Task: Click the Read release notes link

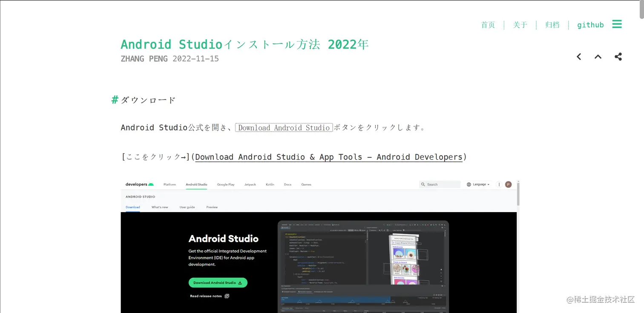Action: (x=207, y=296)
